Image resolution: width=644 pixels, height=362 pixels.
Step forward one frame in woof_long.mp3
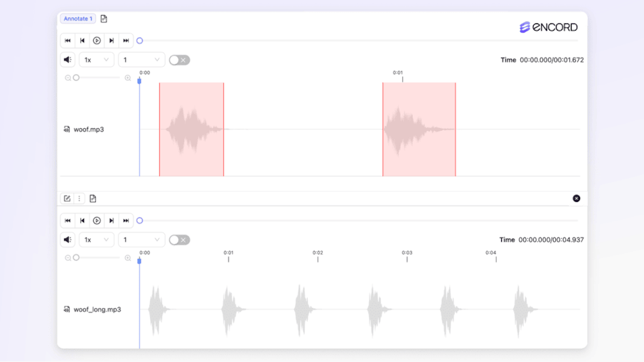click(112, 220)
